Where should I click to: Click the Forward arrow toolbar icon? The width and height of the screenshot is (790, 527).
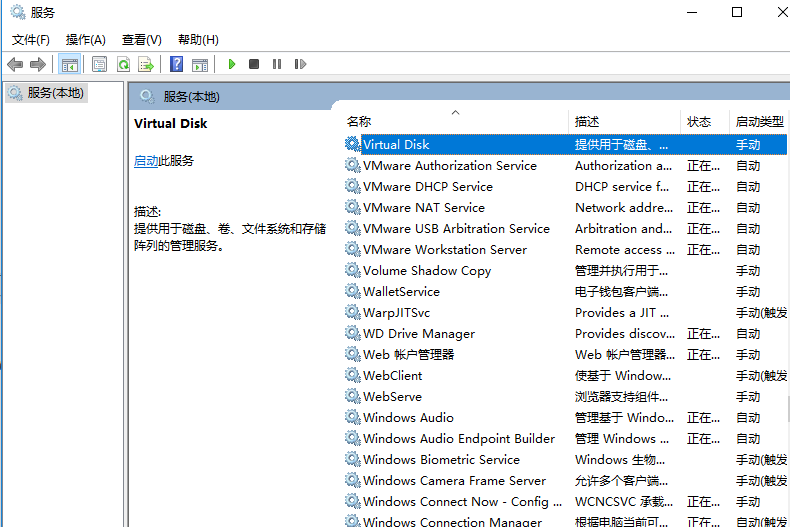[x=38, y=64]
